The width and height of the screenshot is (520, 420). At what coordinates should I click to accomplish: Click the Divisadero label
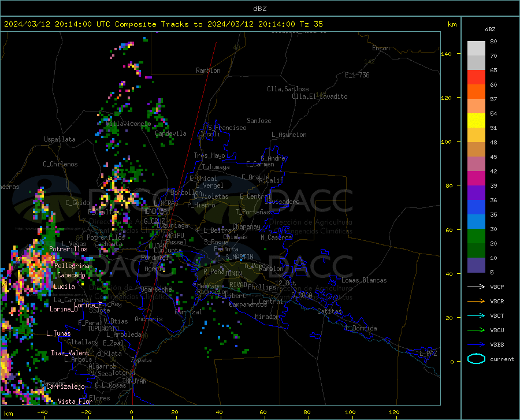[x=283, y=202]
